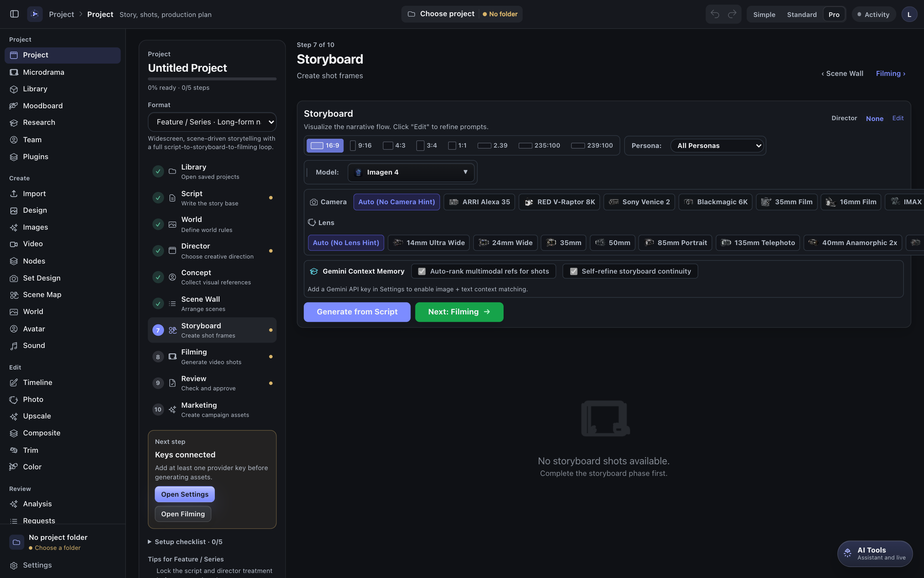Select 85mm Portrait lens option

pos(675,243)
